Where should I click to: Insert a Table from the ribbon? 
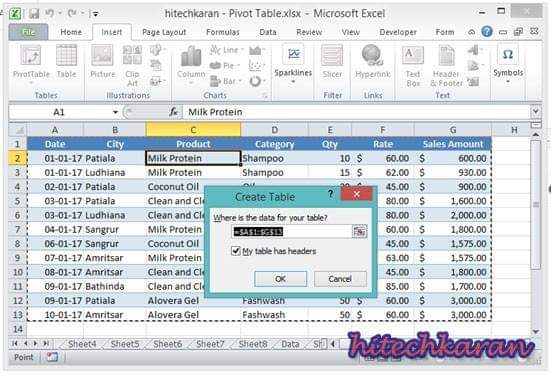click(x=66, y=62)
